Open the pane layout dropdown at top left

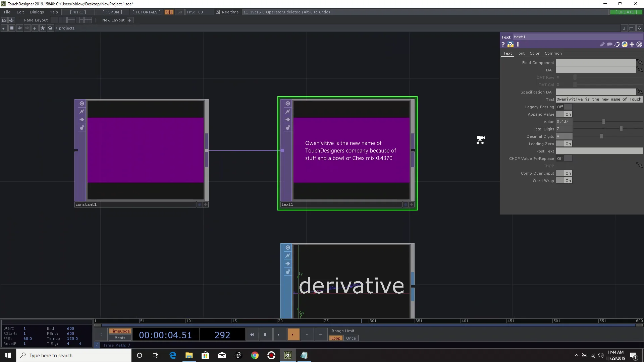[3, 28]
